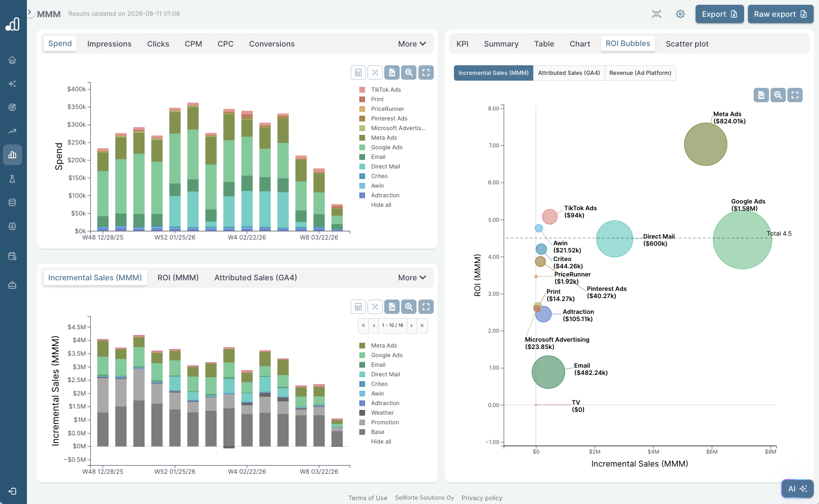This screenshot has height=504, width=819.
Task: Open the trend line sidebar icon
Action: tap(12, 131)
